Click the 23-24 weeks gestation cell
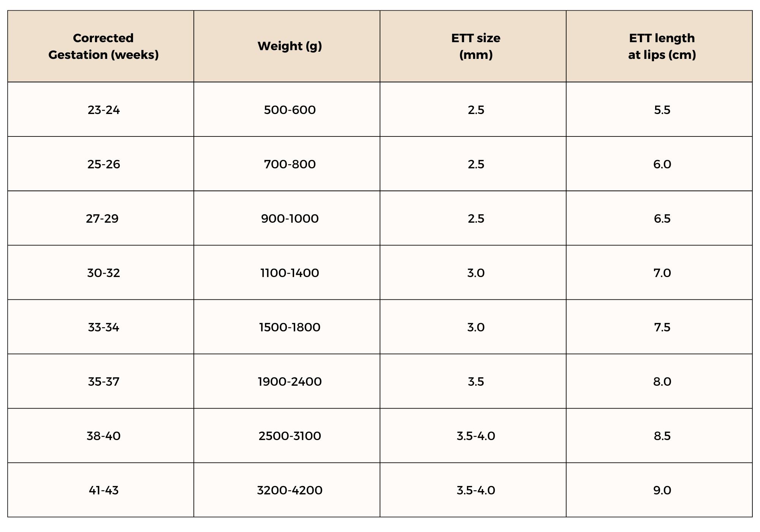 pos(103,110)
